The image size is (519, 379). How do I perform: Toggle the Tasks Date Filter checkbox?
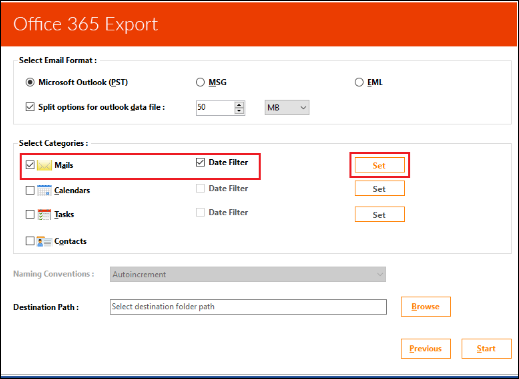(200, 212)
